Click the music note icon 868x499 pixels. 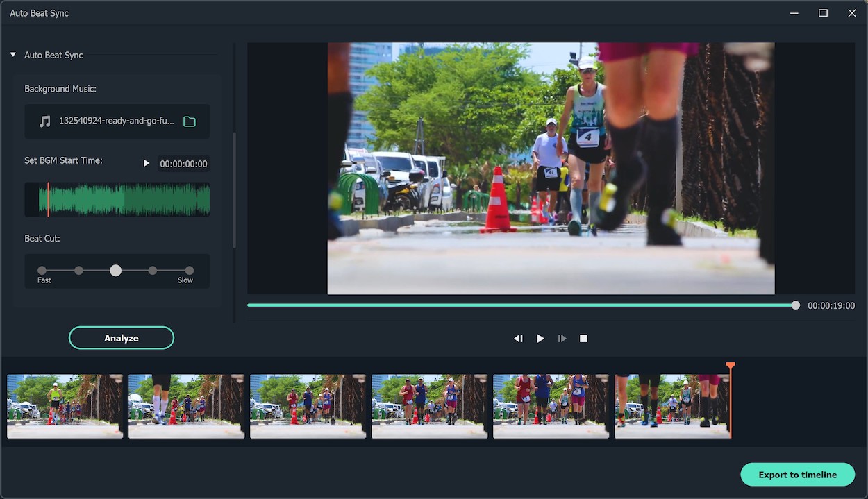pyautogui.click(x=45, y=121)
